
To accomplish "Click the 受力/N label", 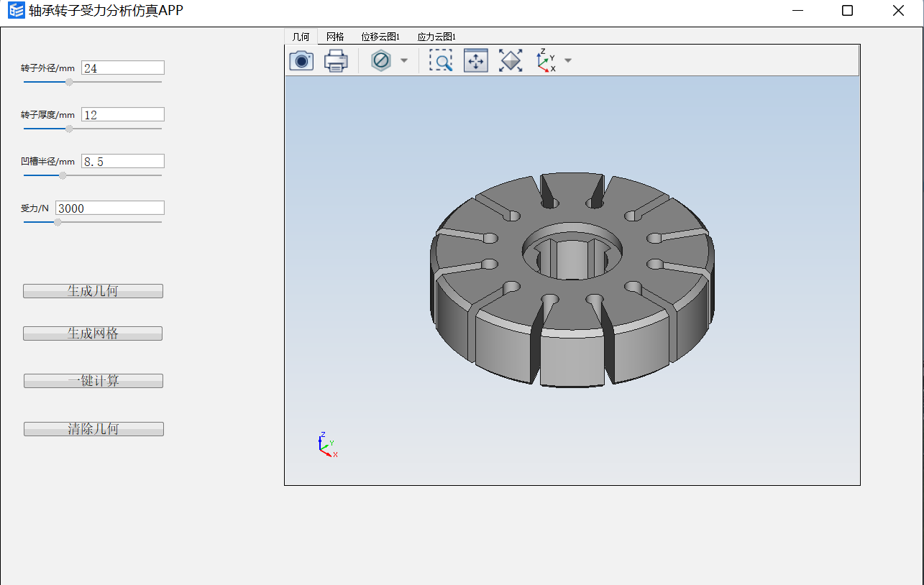I will pyautogui.click(x=35, y=208).
